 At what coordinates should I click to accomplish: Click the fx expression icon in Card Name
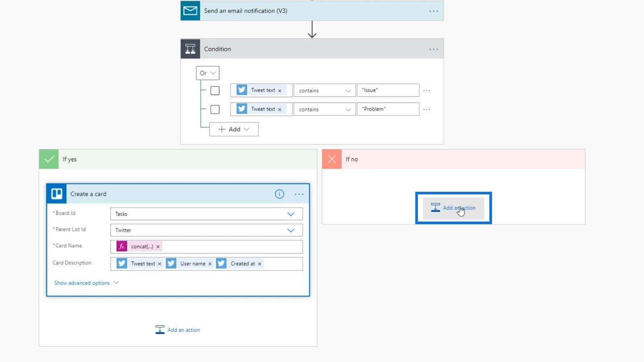tap(122, 246)
